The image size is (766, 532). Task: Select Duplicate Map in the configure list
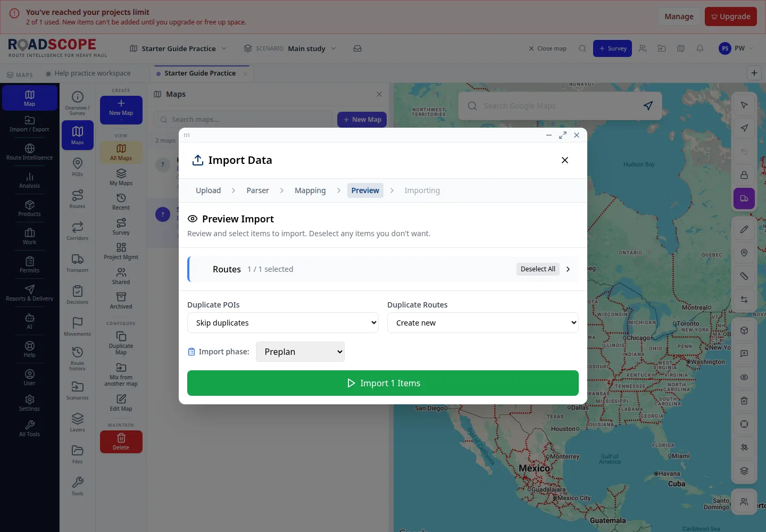121,343
